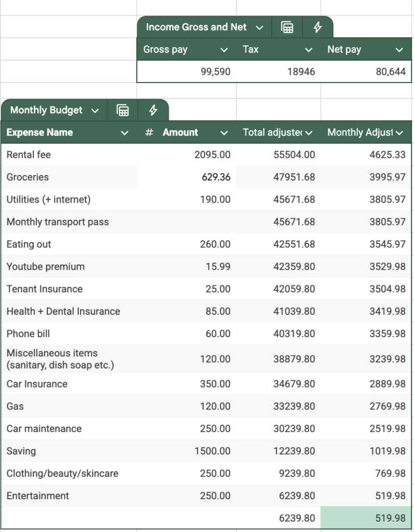The height and width of the screenshot is (532, 414).
Task: Select the highlighted 519.98 total cell
Action: [366, 518]
